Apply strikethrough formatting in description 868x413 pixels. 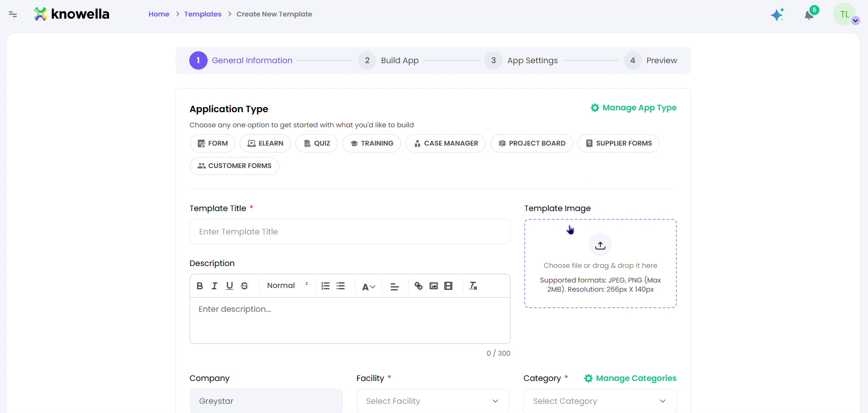[x=244, y=286]
